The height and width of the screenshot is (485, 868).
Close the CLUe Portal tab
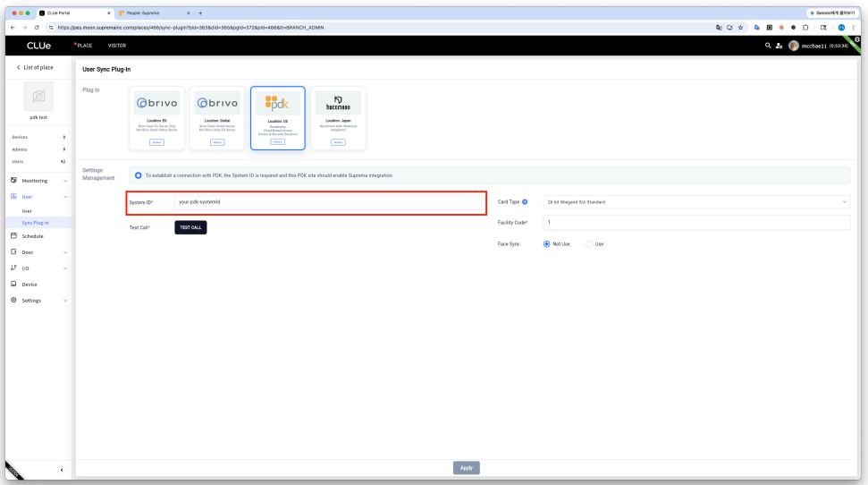coord(108,13)
